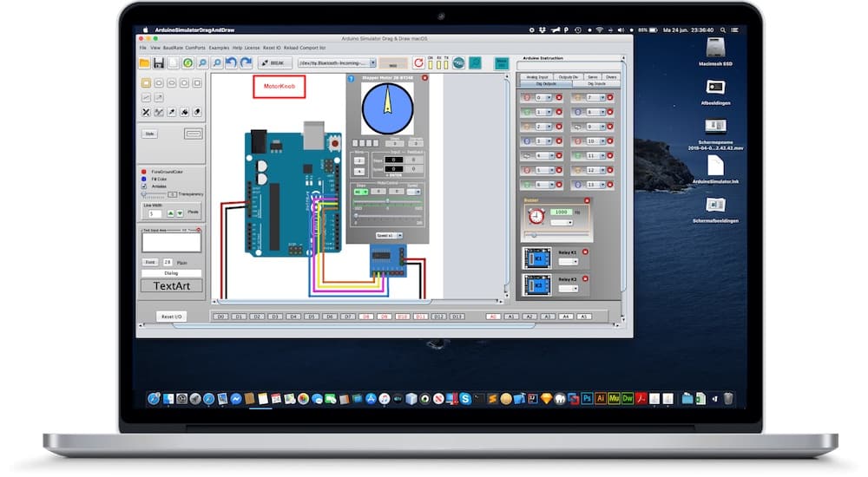Open a file with the folder icon
This screenshot has width=868, height=477.
pyautogui.click(x=144, y=63)
